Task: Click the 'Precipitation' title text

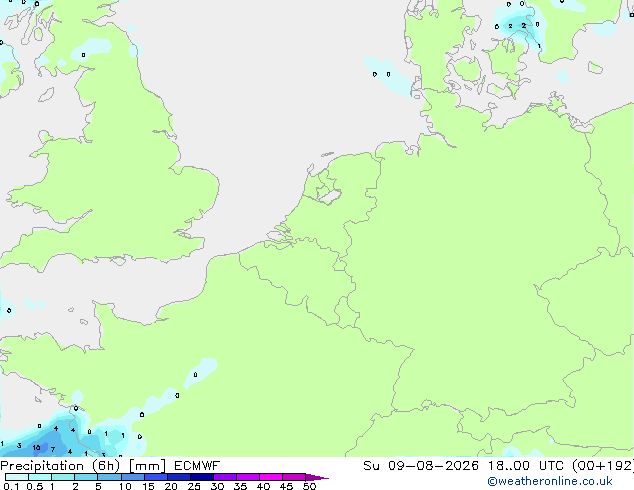Action: tap(42, 466)
